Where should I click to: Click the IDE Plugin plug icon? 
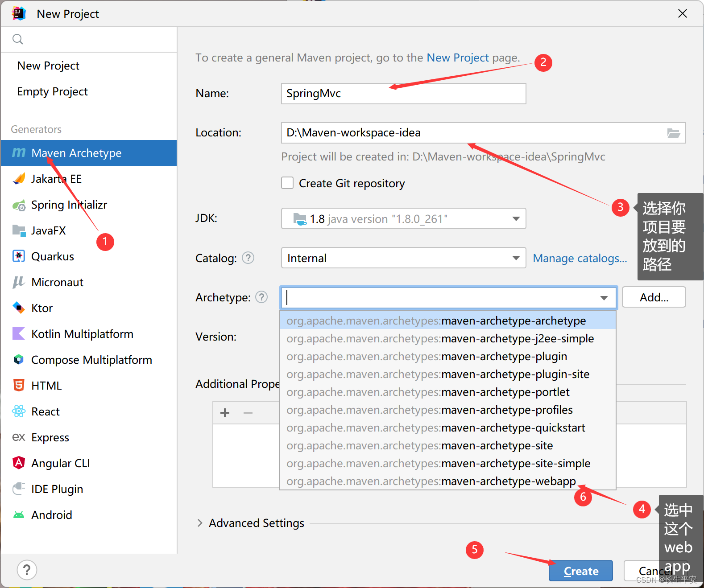(19, 489)
